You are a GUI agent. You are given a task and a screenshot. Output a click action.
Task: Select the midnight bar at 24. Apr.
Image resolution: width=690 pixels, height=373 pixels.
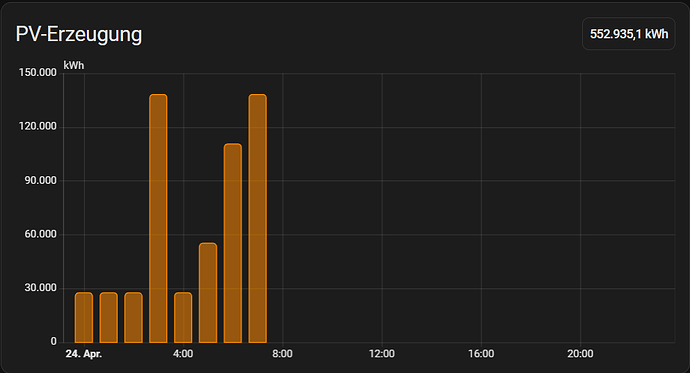point(84,318)
